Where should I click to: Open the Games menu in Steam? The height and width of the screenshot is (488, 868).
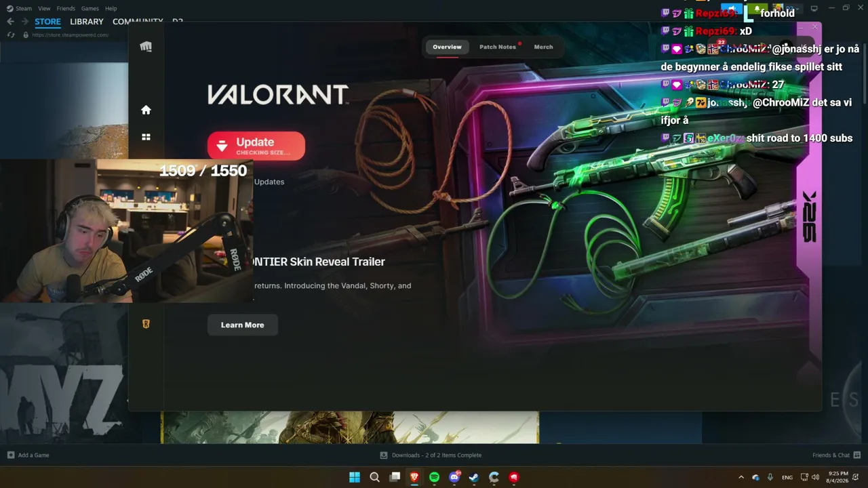pyautogui.click(x=90, y=8)
